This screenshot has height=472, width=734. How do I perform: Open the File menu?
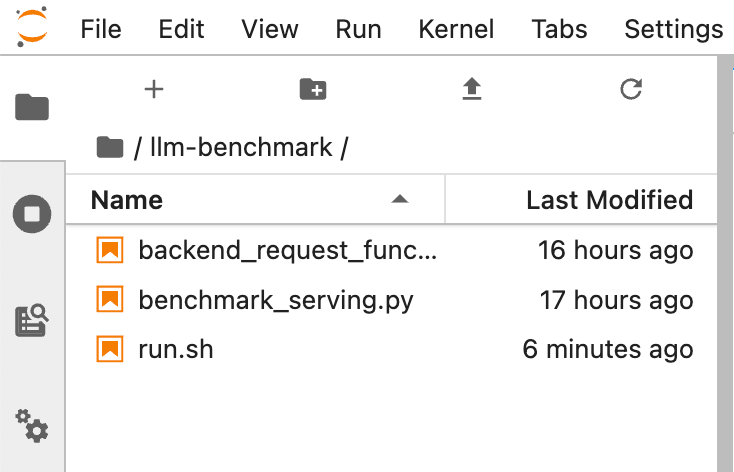[x=101, y=29]
